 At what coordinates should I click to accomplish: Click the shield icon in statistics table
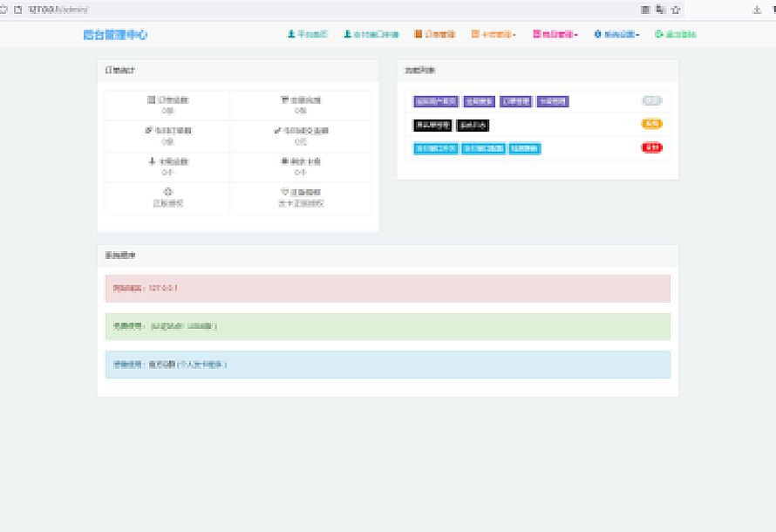(x=284, y=192)
